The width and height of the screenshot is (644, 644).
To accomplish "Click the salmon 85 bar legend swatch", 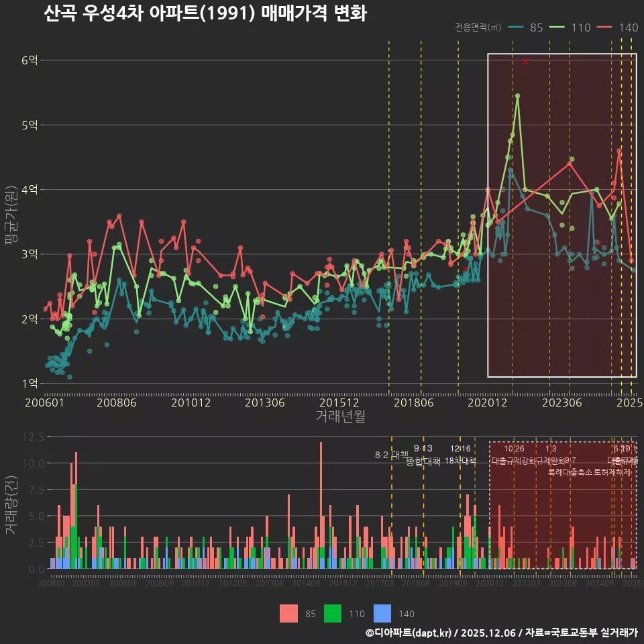I will point(288,613).
